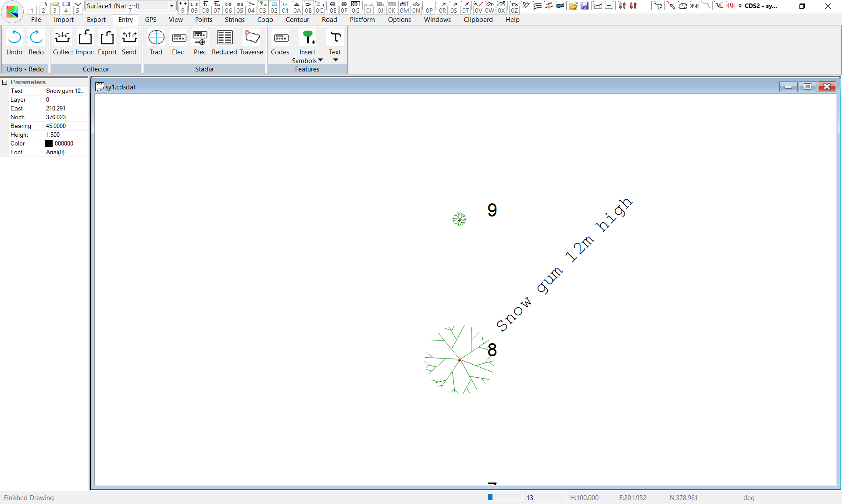Expand the Text tool dropdown arrow

click(x=335, y=60)
